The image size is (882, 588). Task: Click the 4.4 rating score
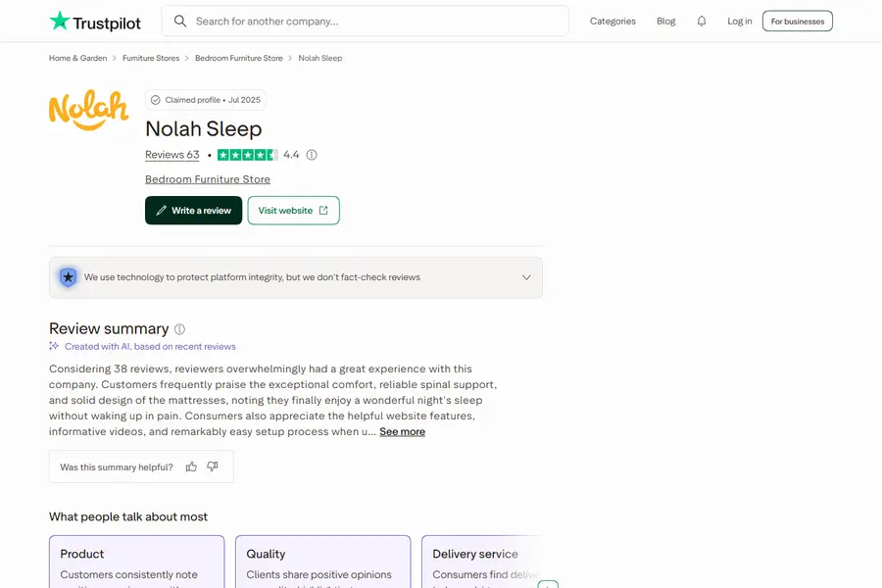click(291, 155)
